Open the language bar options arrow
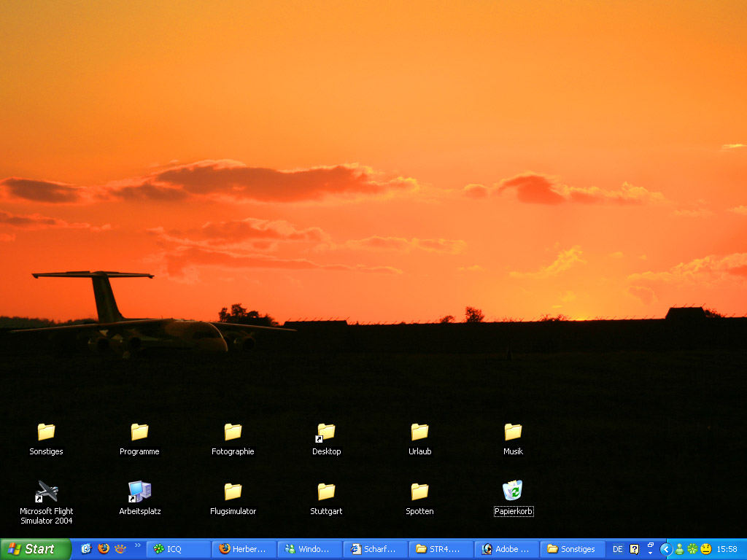747x560 pixels. pos(650,553)
